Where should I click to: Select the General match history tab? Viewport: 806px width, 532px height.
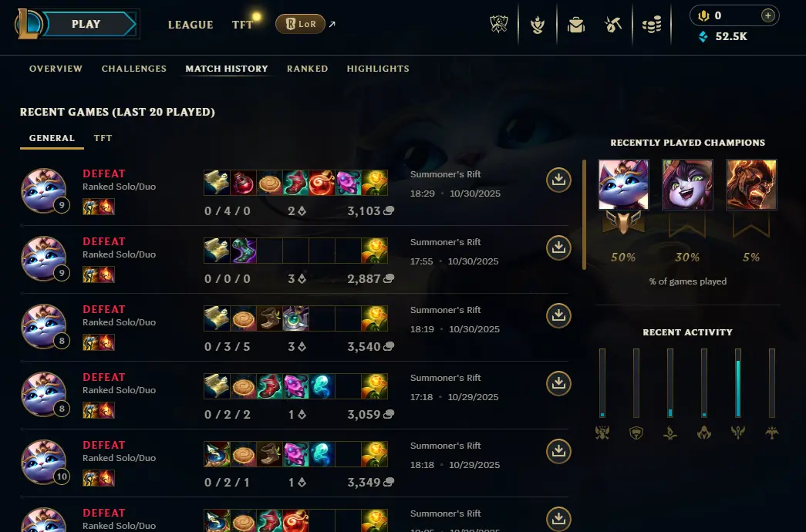52,138
